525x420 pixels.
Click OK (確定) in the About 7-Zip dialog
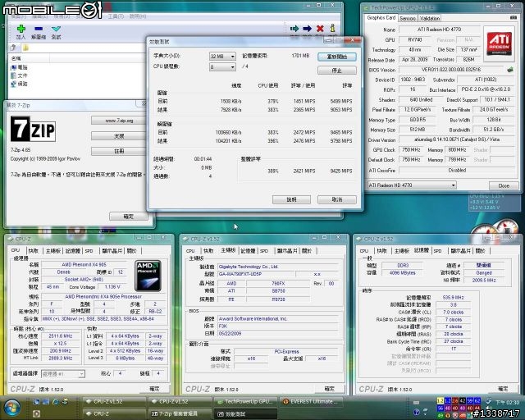[129, 217]
